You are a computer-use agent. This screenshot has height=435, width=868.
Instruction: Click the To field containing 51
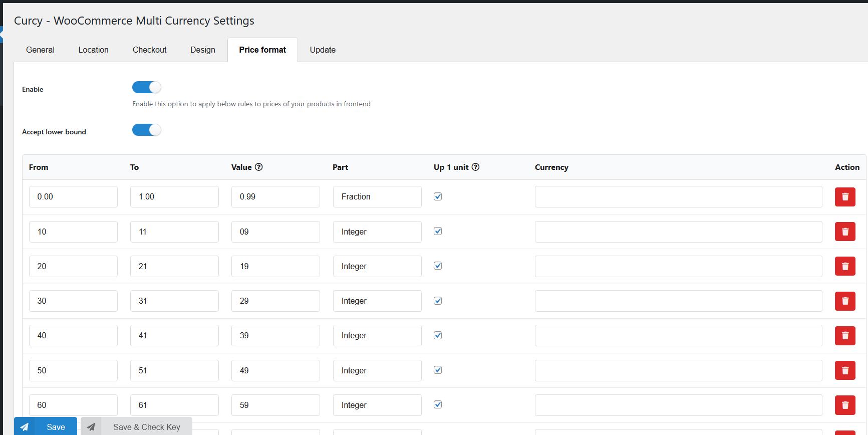pos(174,370)
